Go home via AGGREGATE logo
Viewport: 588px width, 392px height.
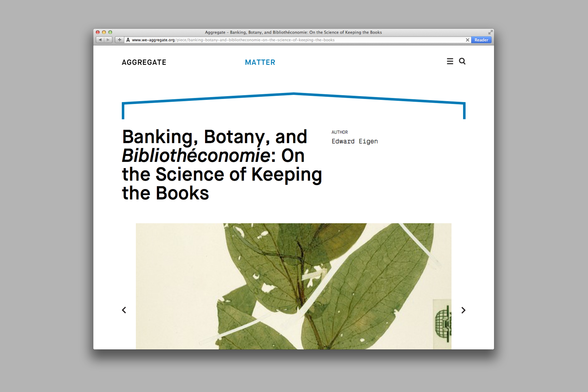(x=144, y=62)
